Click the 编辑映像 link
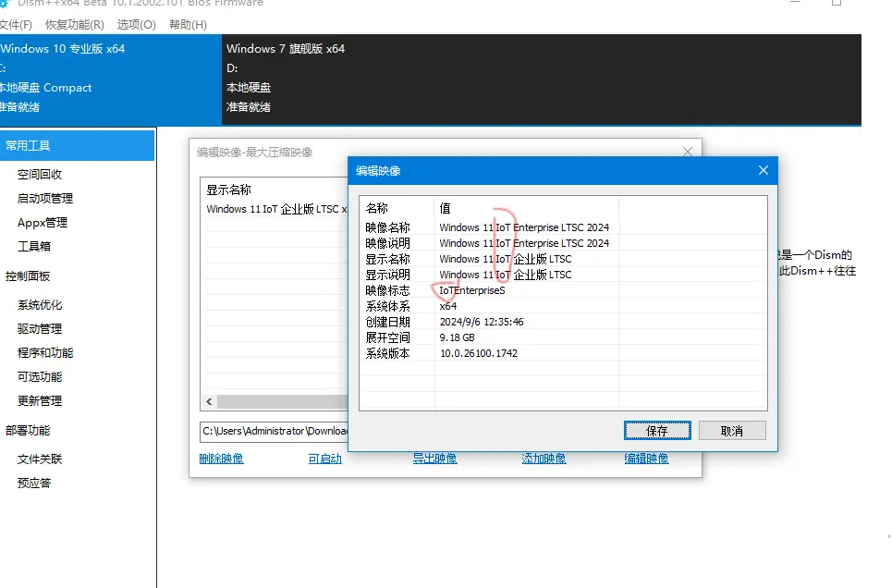The width and height of the screenshot is (892, 588). click(647, 459)
